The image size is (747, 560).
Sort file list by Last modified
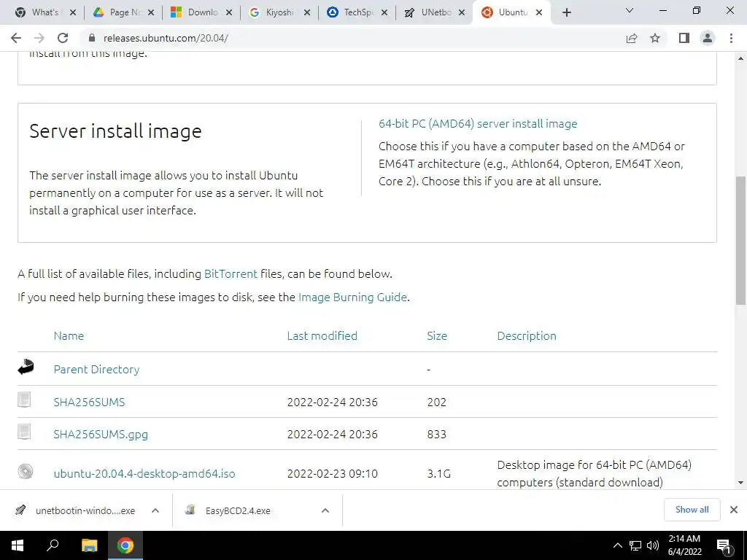tap(322, 335)
